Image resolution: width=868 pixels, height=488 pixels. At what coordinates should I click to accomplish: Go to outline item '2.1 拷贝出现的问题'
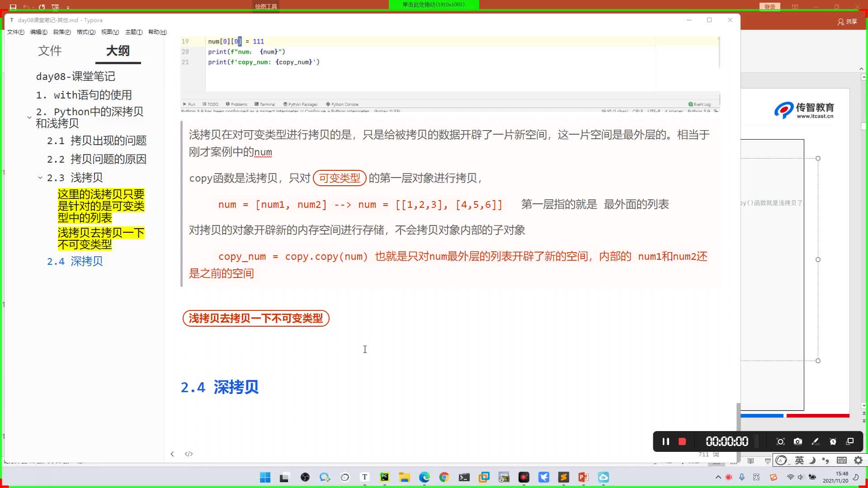pyautogui.click(x=97, y=141)
